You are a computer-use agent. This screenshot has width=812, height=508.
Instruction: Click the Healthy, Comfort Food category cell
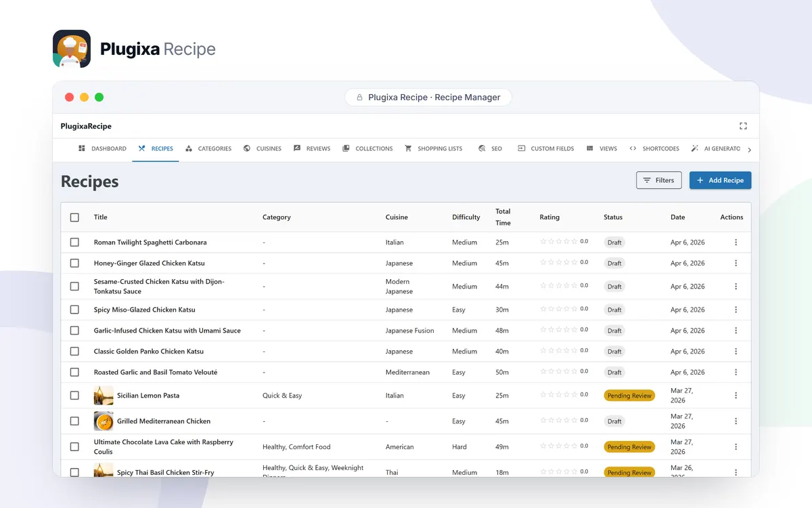pos(296,447)
